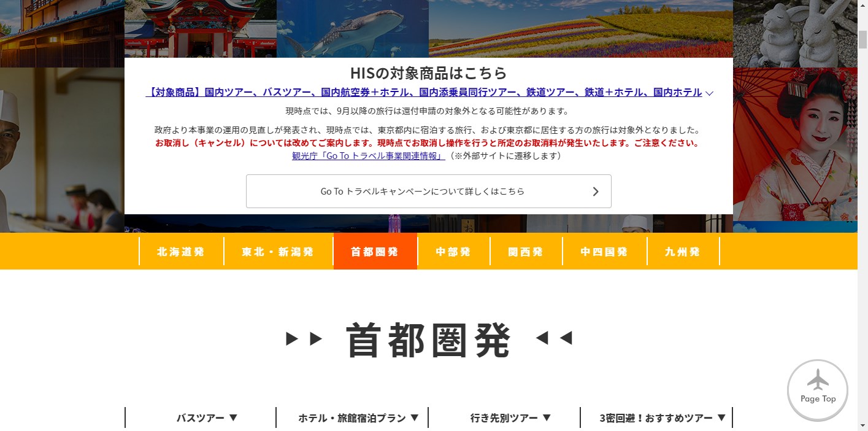Click arrow on Go To campaign button
The width and height of the screenshot is (868, 431).
(595, 192)
